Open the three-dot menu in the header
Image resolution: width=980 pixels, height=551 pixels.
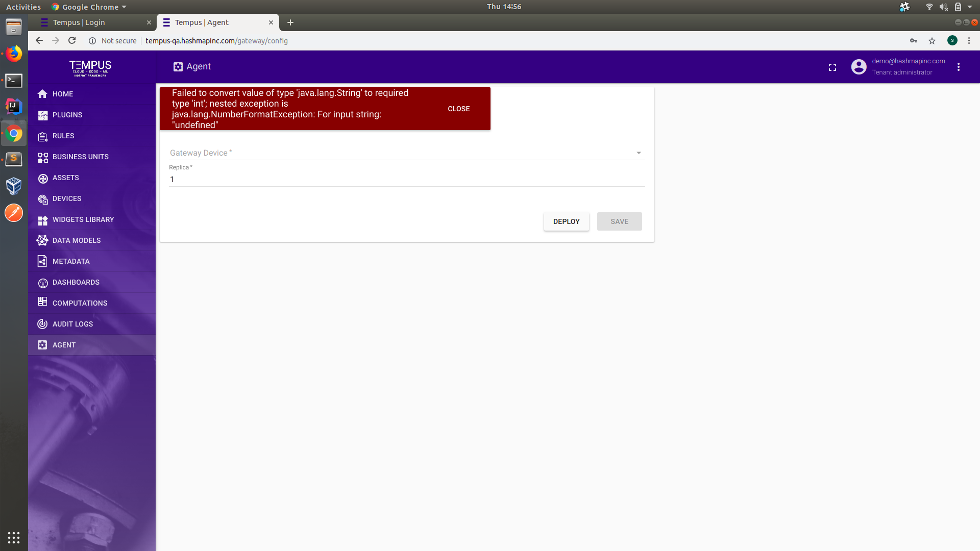click(959, 67)
